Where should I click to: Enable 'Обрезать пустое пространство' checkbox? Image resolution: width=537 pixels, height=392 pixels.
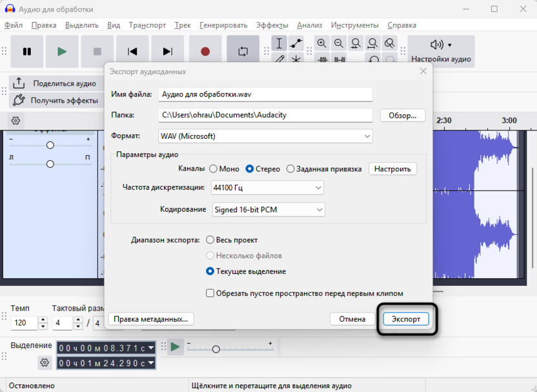(210, 293)
